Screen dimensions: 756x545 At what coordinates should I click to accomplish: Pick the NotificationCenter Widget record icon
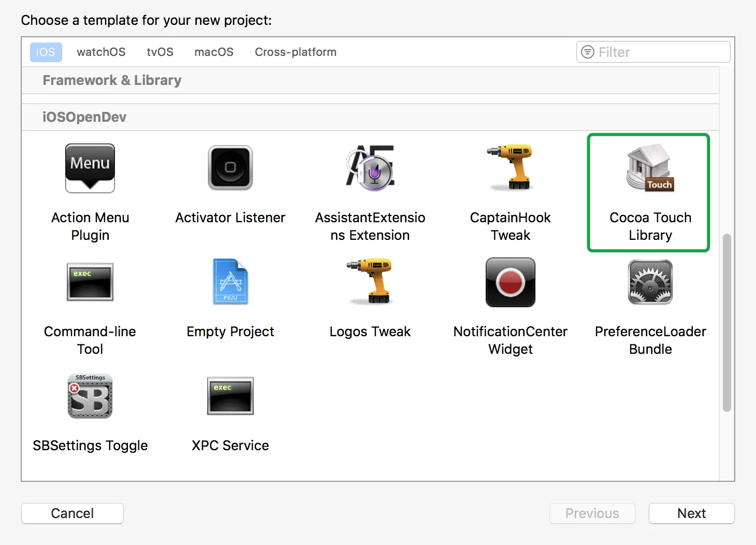[x=511, y=282]
